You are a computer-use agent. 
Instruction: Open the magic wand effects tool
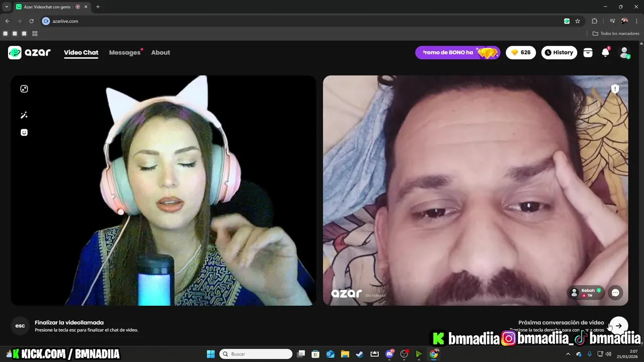click(x=24, y=115)
